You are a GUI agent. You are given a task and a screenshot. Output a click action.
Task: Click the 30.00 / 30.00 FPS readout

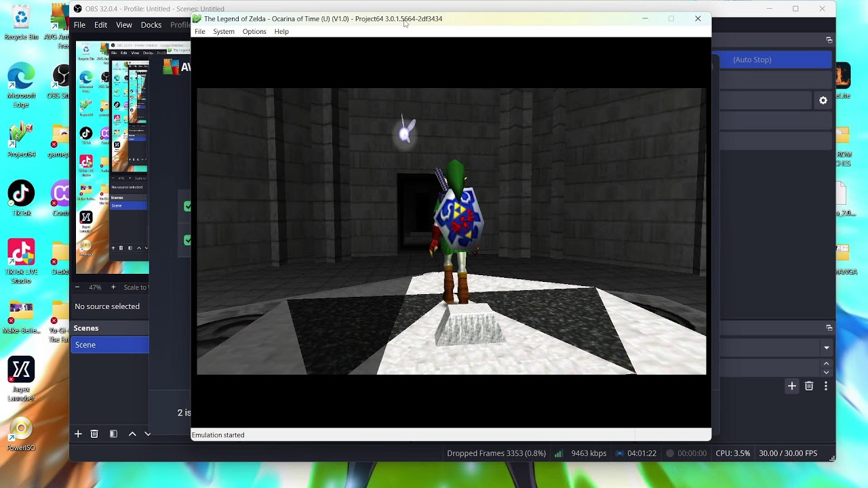click(788, 453)
